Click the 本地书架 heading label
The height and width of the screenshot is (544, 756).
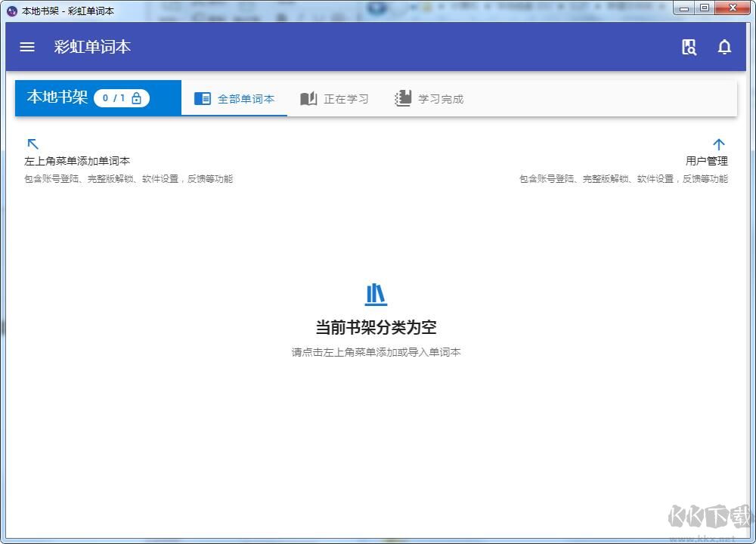click(57, 97)
